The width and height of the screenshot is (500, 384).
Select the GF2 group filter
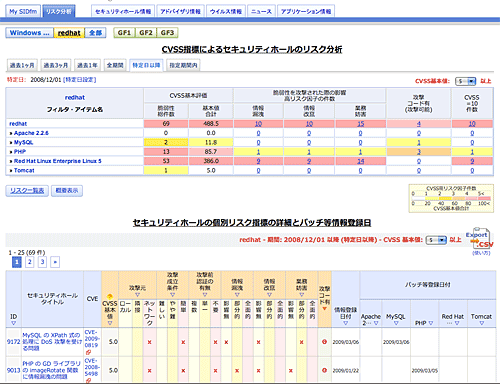pyautogui.click(x=146, y=33)
